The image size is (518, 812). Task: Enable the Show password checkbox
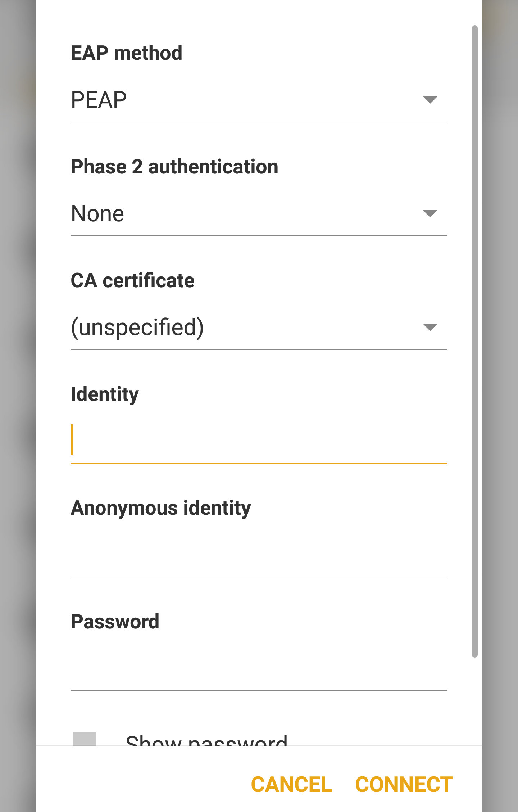click(85, 739)
